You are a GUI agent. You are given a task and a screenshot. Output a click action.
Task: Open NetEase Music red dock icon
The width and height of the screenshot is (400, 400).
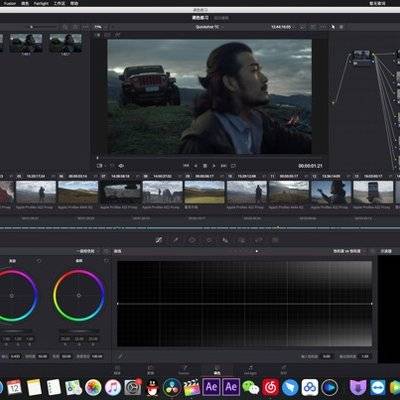click(x=270, y=387)
